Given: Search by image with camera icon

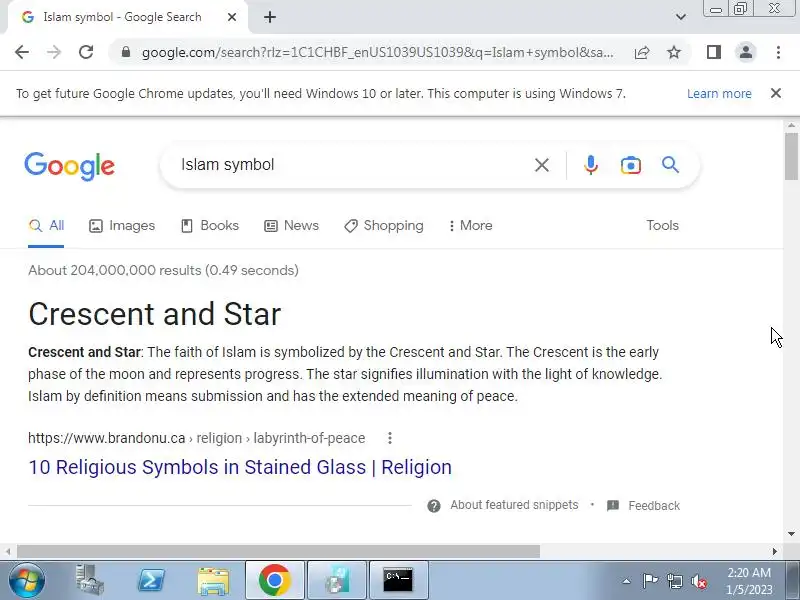Looking at the screenshot, I should coord(631,165).
